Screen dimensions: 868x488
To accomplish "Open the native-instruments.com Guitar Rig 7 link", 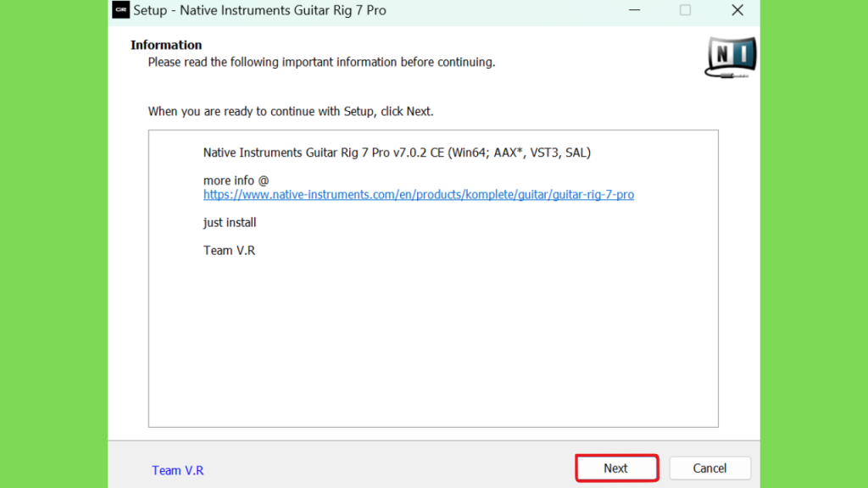I will tap(419, 195).
